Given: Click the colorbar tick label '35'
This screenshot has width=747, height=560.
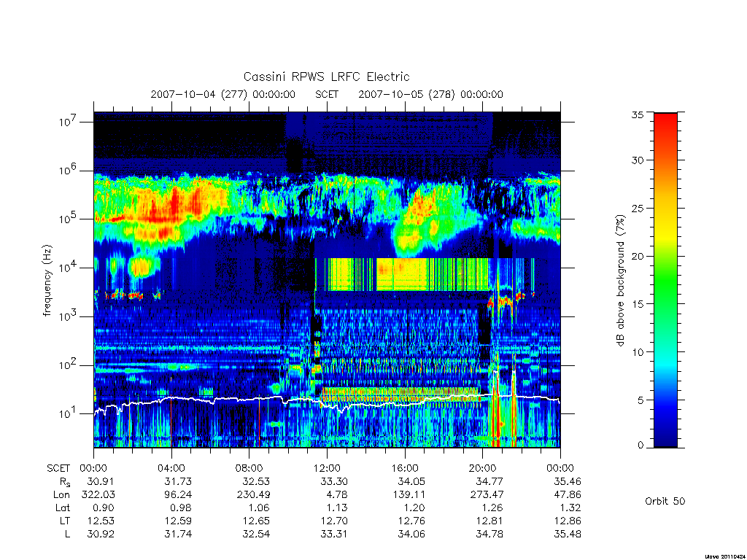Looking at the screenshot, I should (637, 114).
